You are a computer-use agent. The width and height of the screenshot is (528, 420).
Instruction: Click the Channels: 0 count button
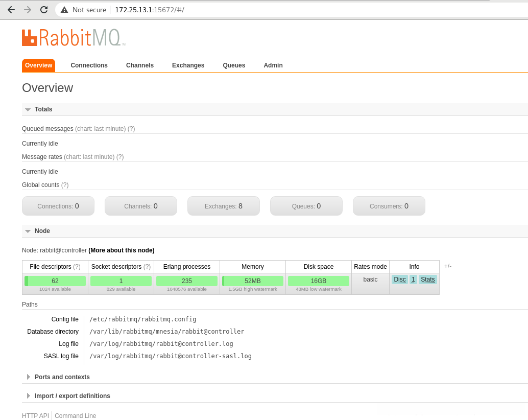pyautogui.click(x=141, y=206)
